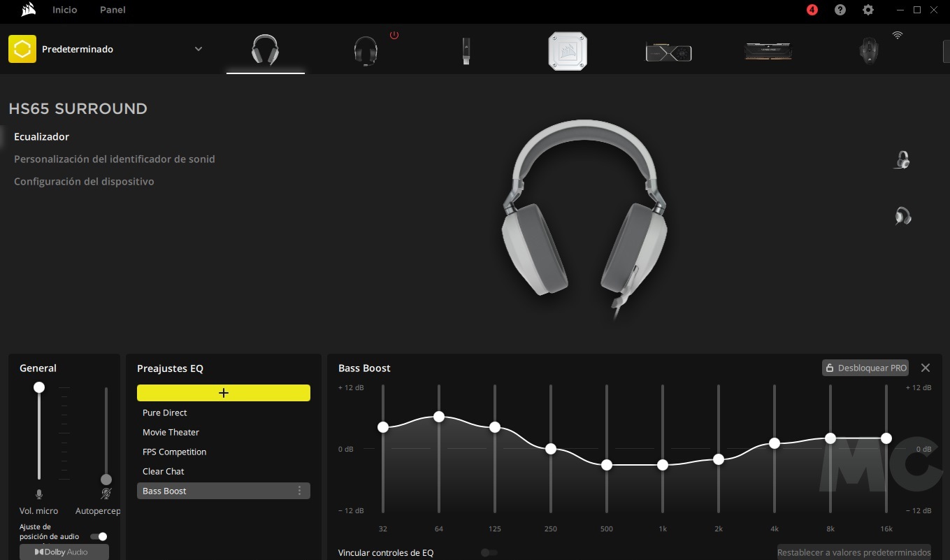The width and height of the screenshot is (950, 560).
Task: Add a new EQ preset with plus button
Action: (224, 393)
